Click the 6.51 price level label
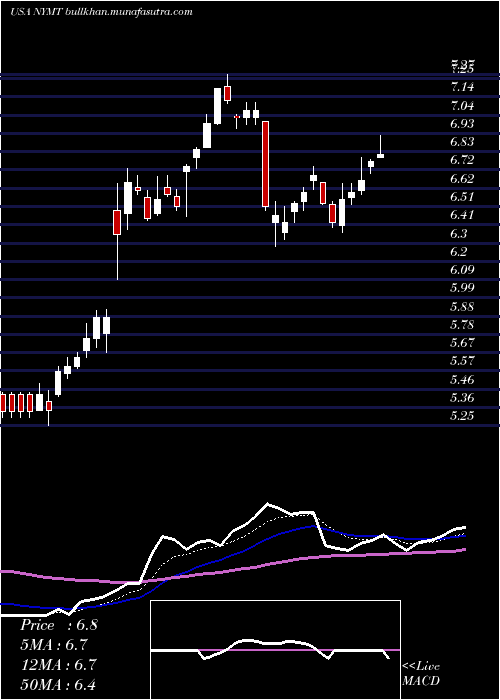500x700 pixels. [x=462, y=197]
